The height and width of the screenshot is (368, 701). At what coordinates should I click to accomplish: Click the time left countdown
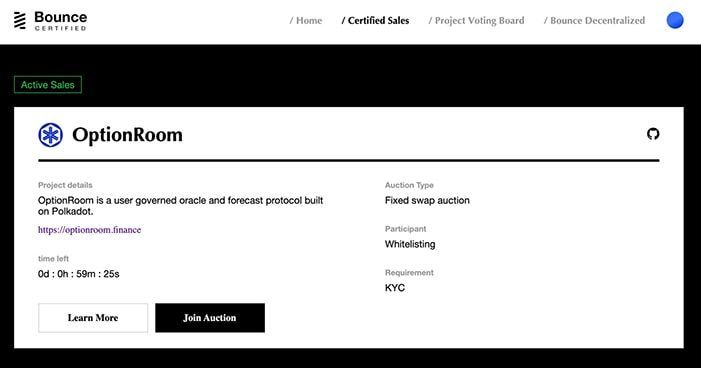pyautogui.click(x=79, y=274)
